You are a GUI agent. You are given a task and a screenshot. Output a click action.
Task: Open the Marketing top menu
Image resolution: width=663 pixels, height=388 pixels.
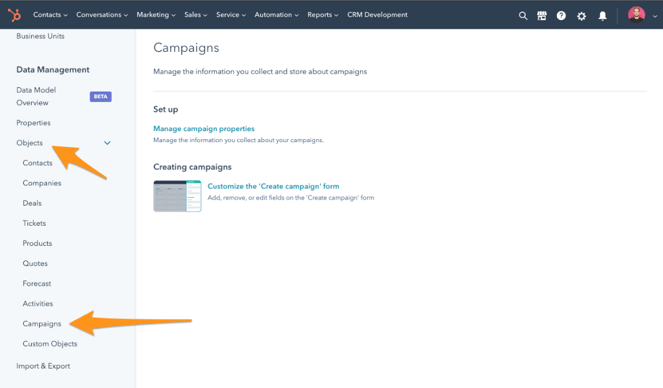156,15
